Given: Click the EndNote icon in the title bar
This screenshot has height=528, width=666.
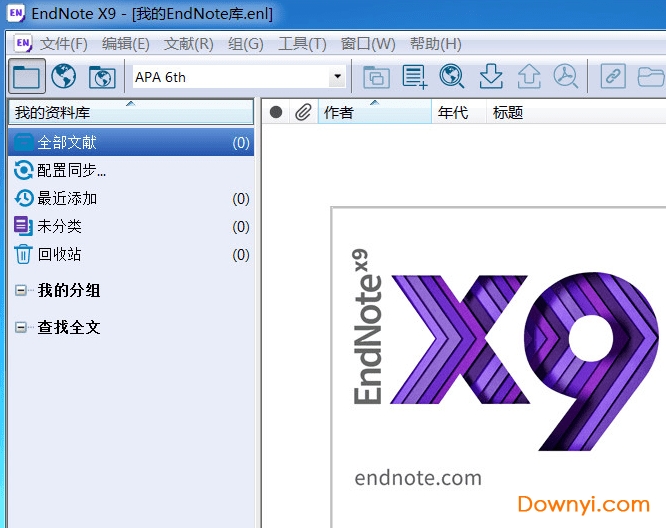Looking at the screenshot, I should 16,13.
